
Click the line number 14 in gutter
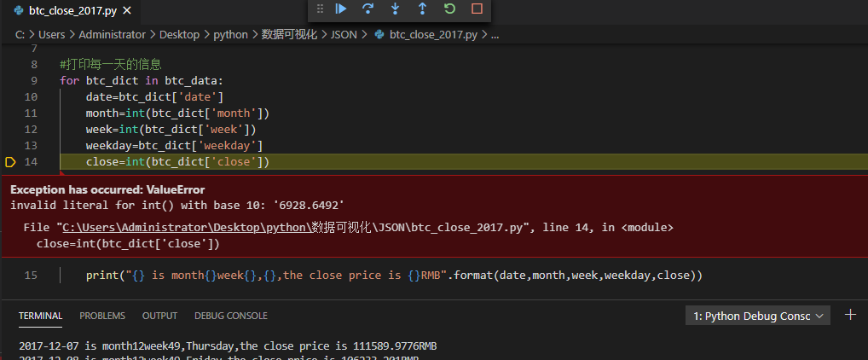coord(31,162)
